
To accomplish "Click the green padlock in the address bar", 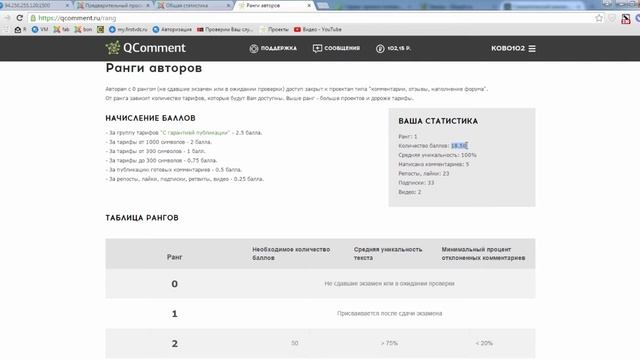I will (33, 18).
